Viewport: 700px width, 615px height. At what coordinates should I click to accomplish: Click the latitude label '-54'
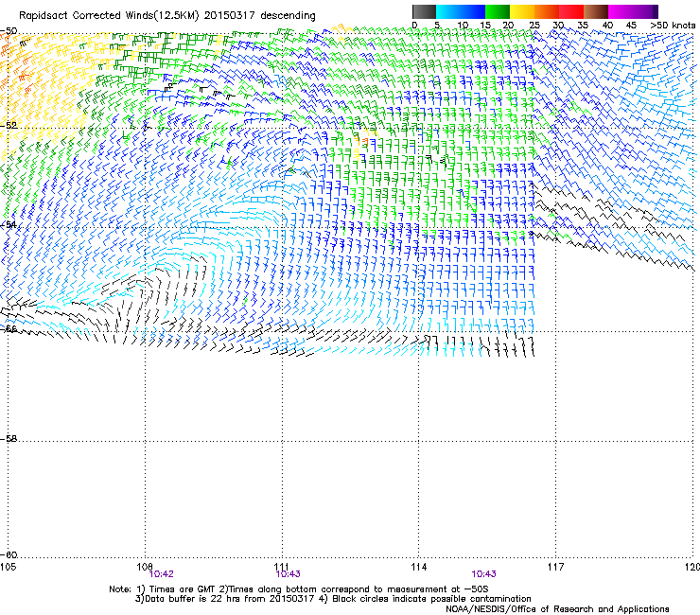coord(9,224)
